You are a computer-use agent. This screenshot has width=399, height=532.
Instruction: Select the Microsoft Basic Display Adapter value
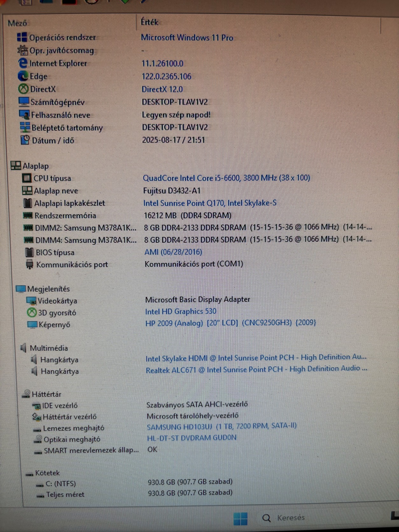[x=198, y=299]
